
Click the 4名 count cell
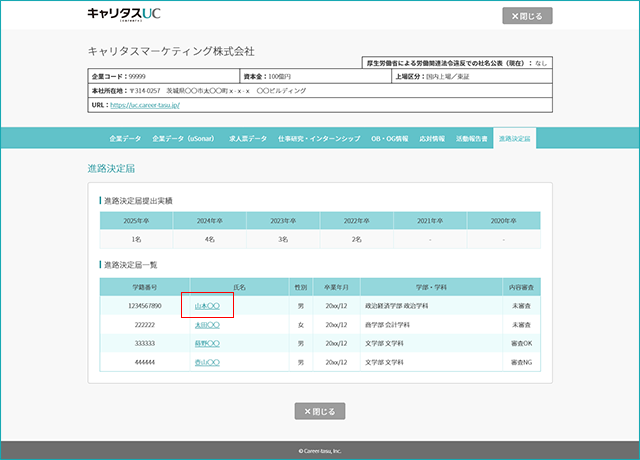pos(209,239)
